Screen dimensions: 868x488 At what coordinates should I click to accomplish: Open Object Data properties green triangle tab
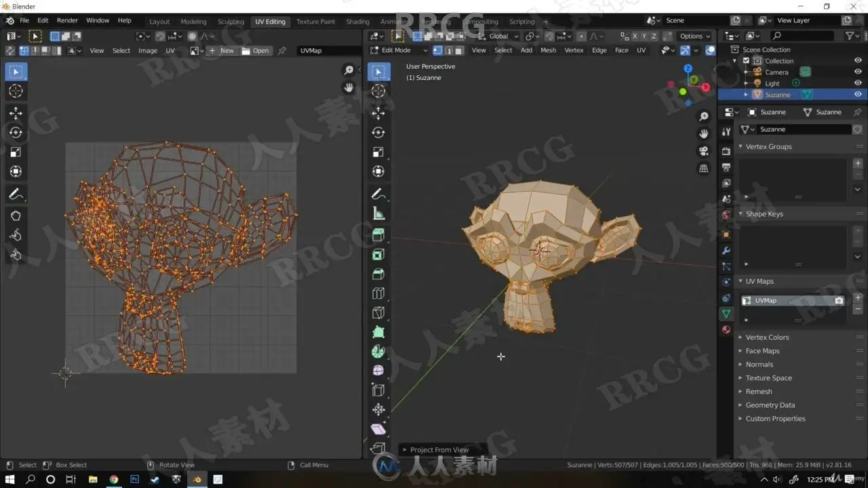pos(726,314)
